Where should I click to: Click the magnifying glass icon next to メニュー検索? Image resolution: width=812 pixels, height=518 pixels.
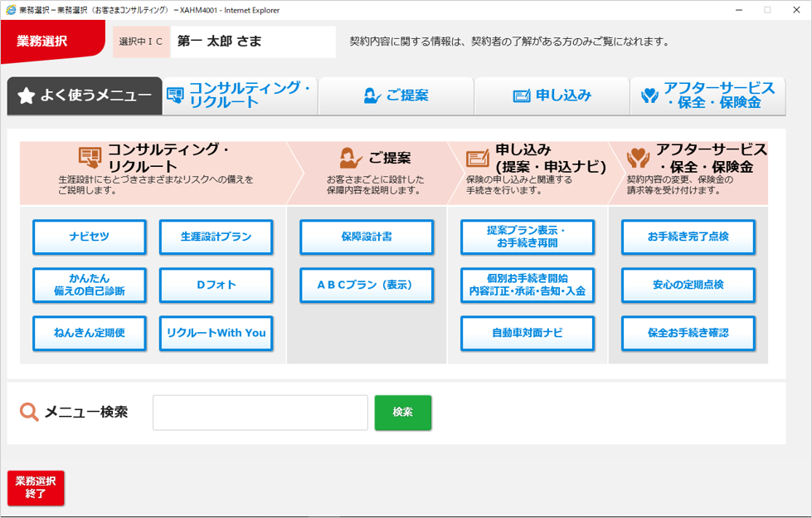click(x=27, y=412)
